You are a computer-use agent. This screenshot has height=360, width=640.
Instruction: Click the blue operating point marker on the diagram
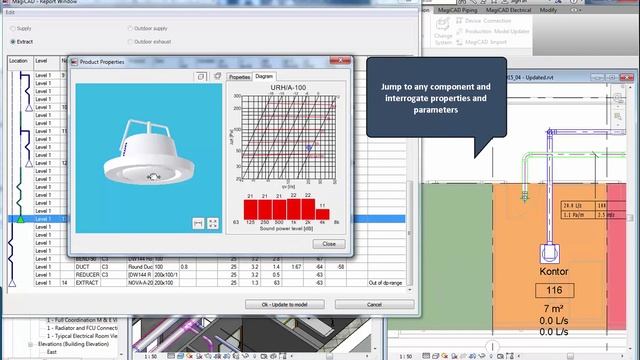[x=309, y=148]
